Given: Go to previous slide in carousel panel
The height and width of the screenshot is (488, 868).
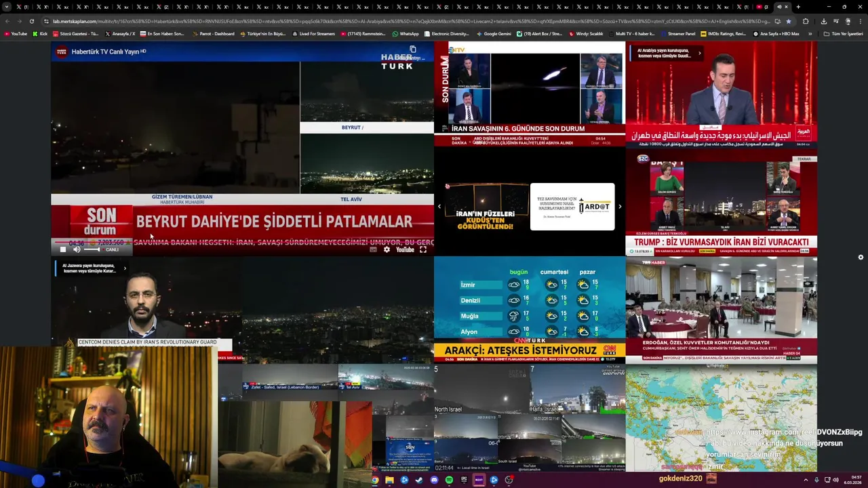Looking at the screenshot, I should [439, 207].
